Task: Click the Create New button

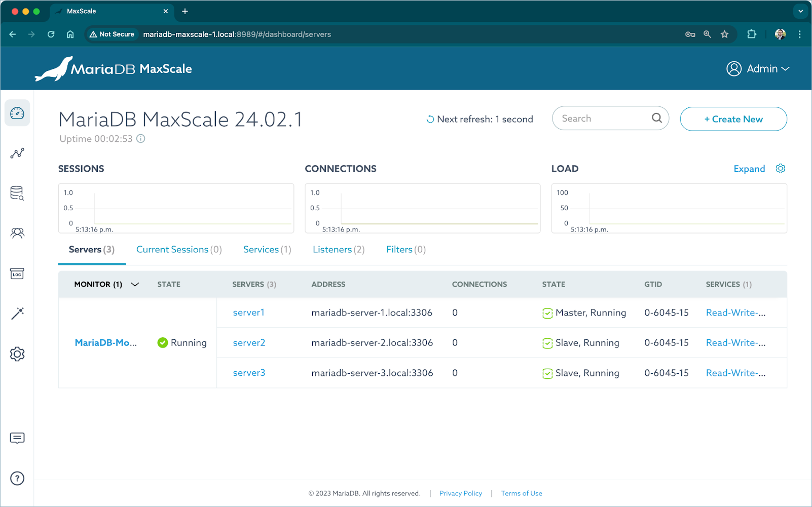Action: coord(733,119)
